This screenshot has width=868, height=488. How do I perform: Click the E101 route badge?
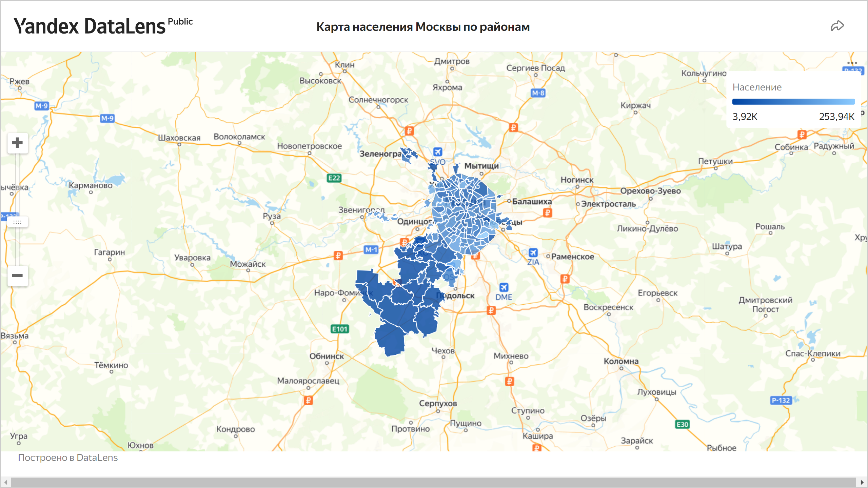(x=340, y=329)
